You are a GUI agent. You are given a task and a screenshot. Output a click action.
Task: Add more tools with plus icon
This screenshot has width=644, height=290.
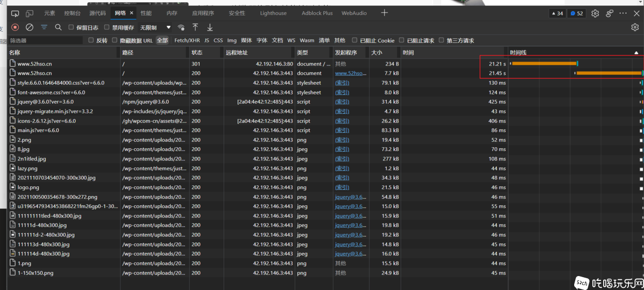pyautogui.click(x=384, y=13)
